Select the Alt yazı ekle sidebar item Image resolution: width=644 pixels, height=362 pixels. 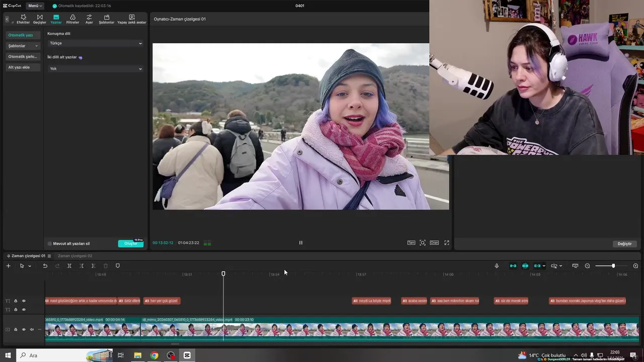(23, 67)
